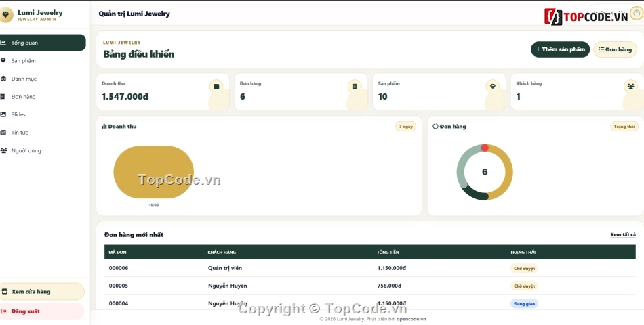This screenshot has width=644, height=325.
Task: Select the Slides sidebar item
Action: click(x=42, y=114)
